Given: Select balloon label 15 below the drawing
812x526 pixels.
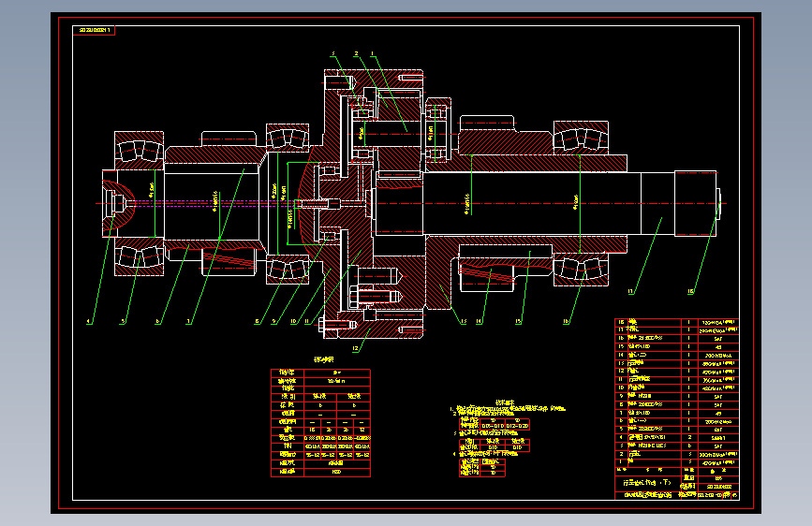Looking at the screenshot, I should coord(518,322).
